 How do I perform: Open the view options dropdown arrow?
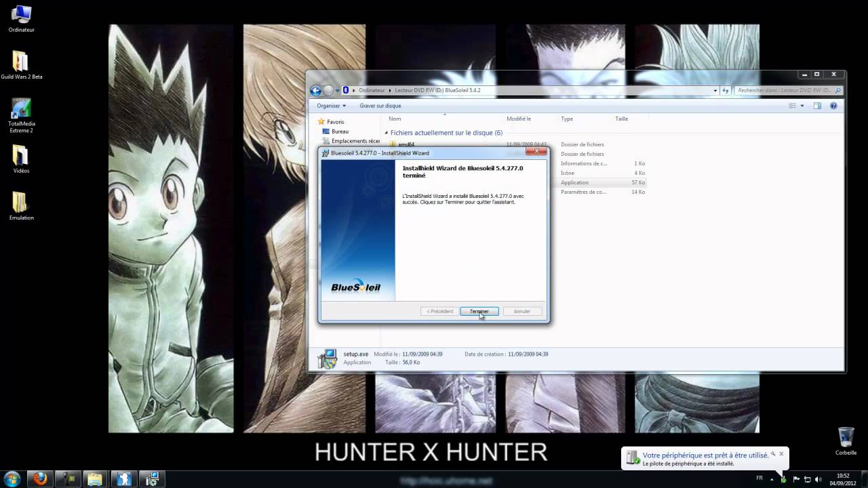(x=802, y=106)
